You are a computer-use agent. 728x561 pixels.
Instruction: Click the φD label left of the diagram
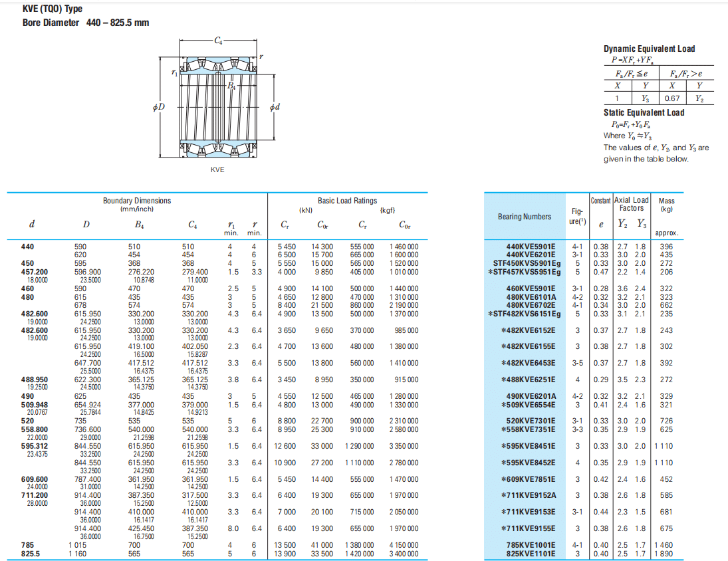coord(158,107)
